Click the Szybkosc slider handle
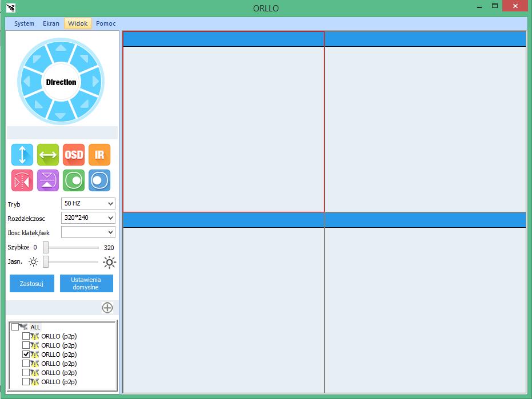 pos(46,248)
